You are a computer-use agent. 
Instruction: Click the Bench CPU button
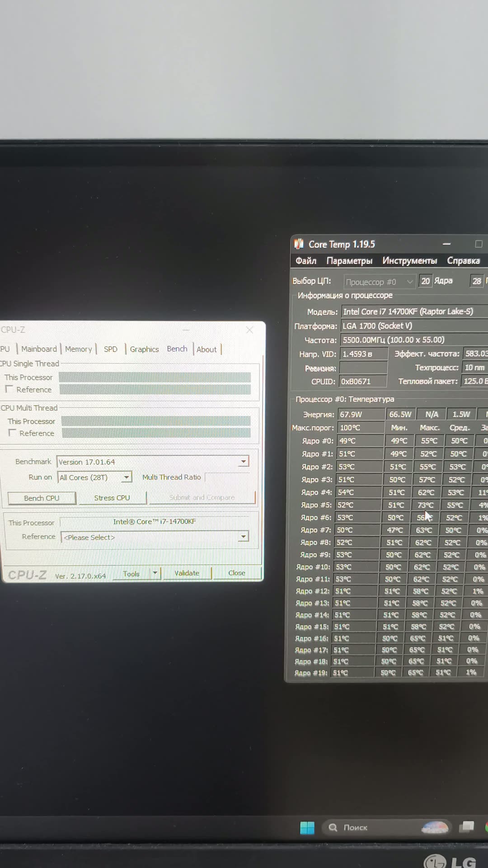pyautogui.click(x=42, y=498)
